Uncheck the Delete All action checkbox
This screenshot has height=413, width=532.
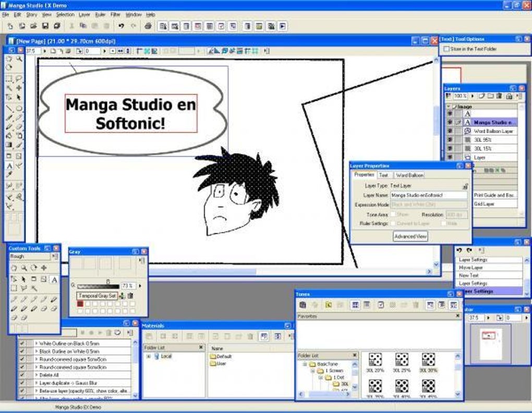click(22, 375)
